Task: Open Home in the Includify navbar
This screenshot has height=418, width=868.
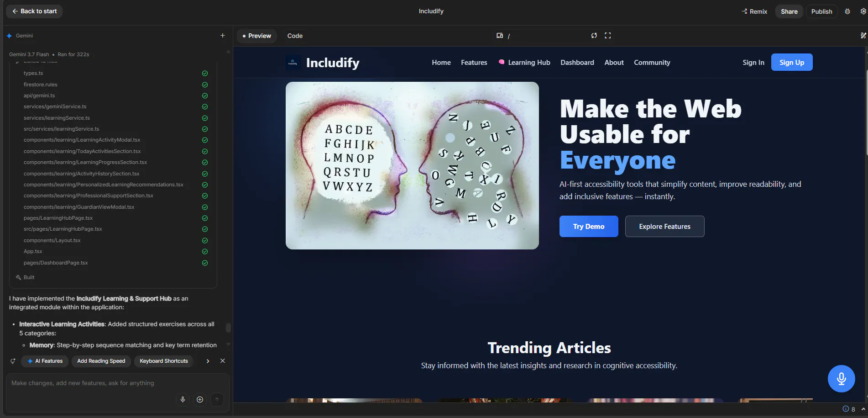Action: pos(441,63)
